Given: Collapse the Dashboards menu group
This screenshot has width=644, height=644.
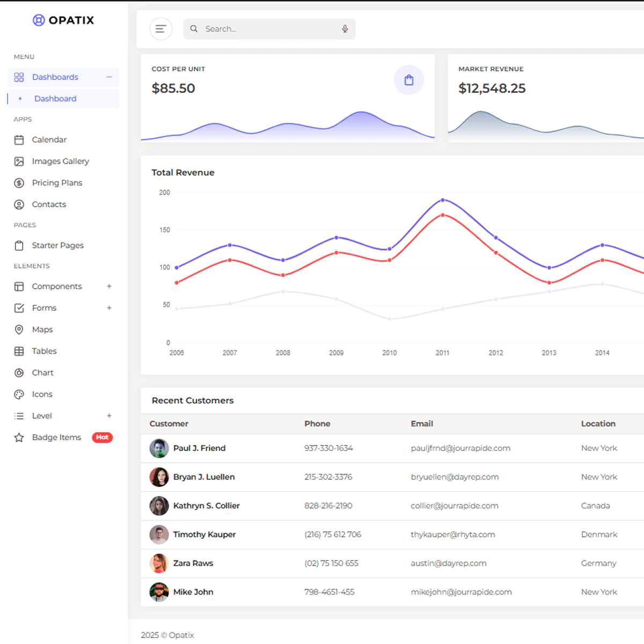Looking at the screenshot, I should pos(109,77).
